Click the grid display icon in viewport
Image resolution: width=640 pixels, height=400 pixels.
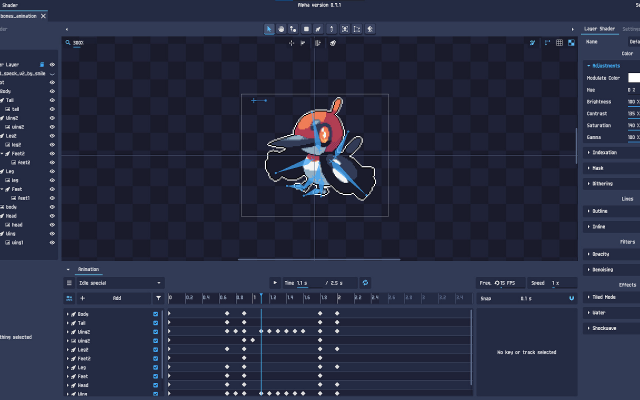[x=559, y=42]
